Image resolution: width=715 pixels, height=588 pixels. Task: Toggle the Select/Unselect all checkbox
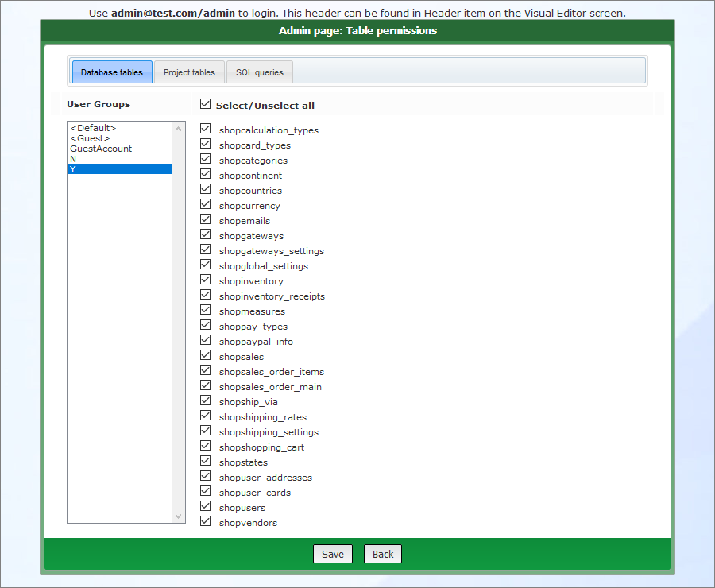[205, 103]
